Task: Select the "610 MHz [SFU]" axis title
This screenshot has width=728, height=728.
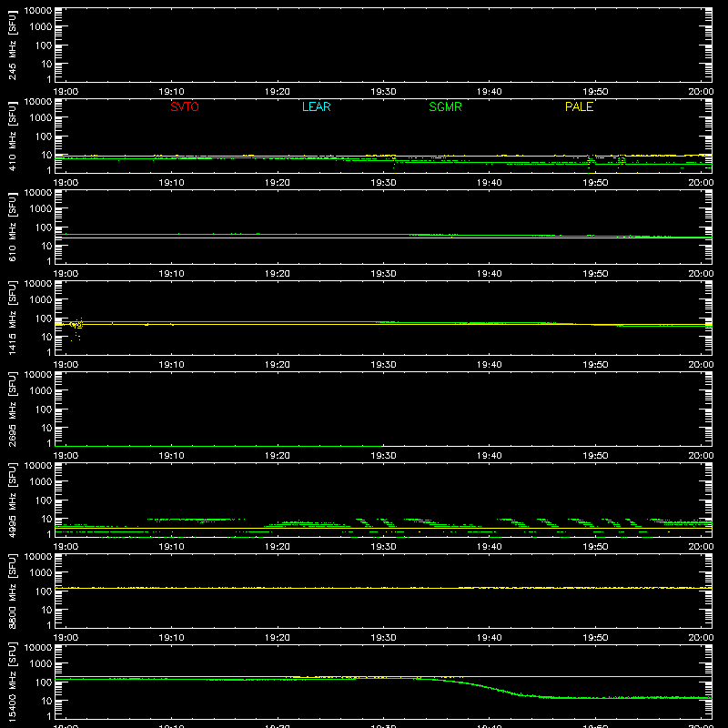Action: coord(13,227)
